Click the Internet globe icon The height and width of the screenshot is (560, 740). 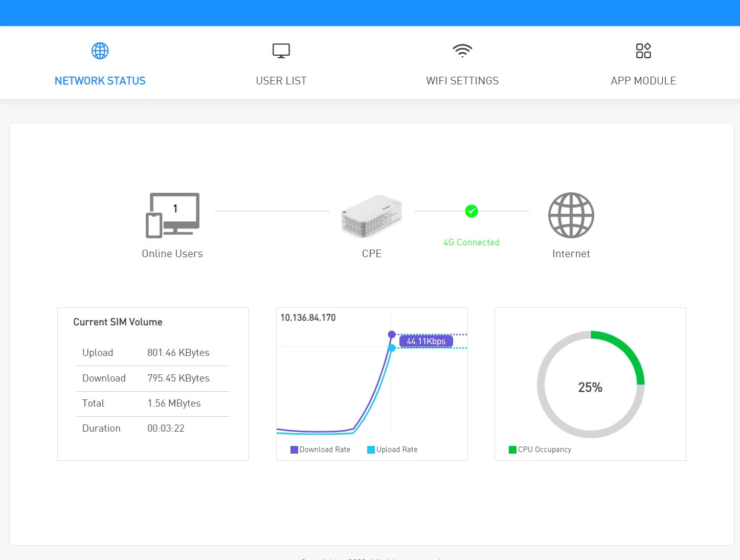(x=571, y=215)
